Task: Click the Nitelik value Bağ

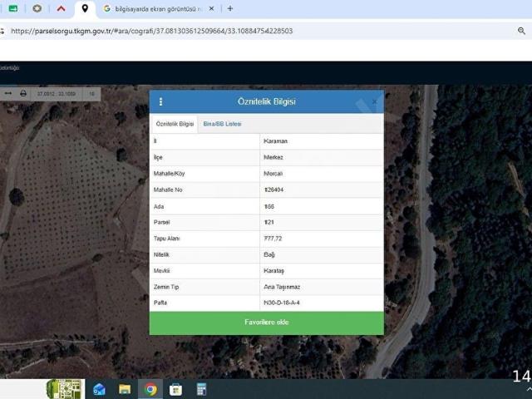Action: point(269,254)
